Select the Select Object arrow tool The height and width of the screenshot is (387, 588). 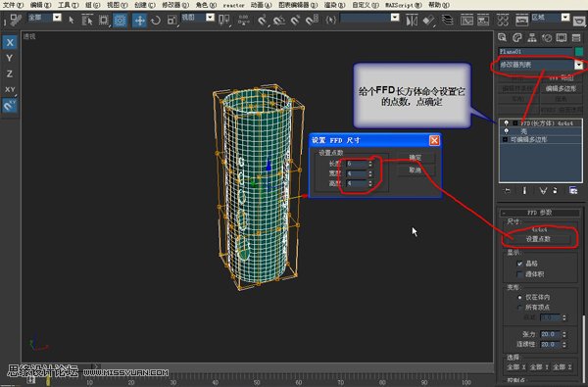pos(72,20)
